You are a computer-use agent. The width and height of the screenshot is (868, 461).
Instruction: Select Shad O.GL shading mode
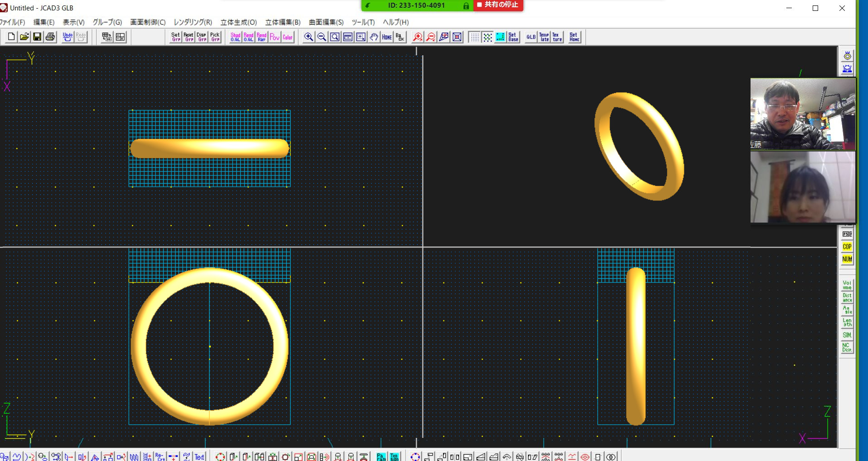point(235,37)
